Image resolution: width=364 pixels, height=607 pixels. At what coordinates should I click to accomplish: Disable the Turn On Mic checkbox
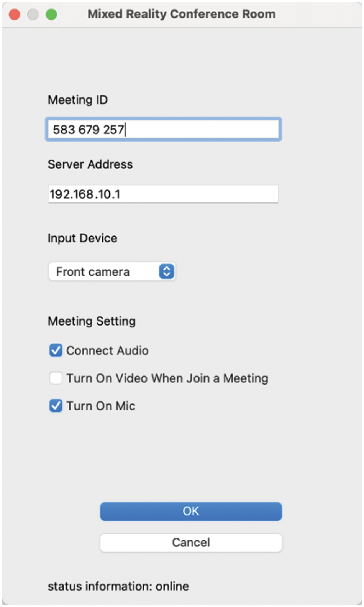[x=56, y=406]
